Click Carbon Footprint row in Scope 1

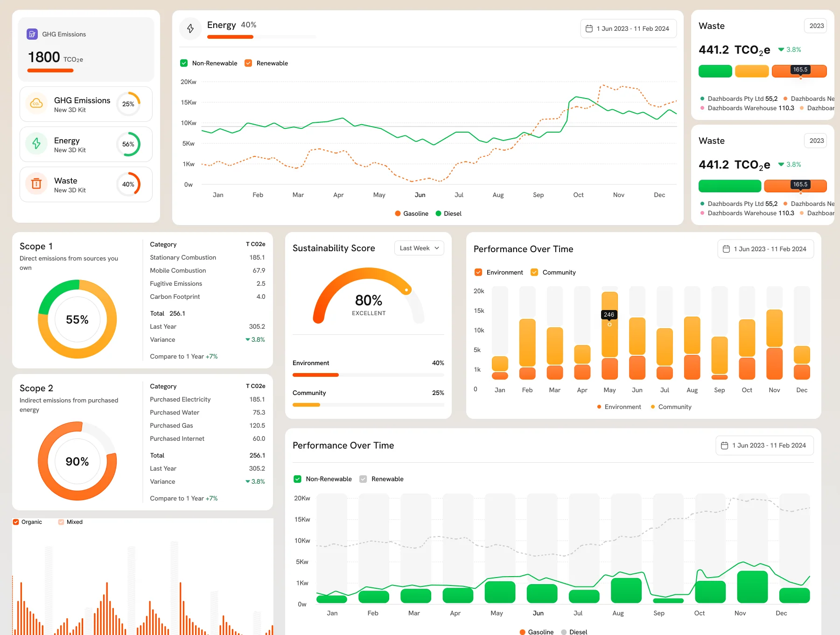click(208, 296)
